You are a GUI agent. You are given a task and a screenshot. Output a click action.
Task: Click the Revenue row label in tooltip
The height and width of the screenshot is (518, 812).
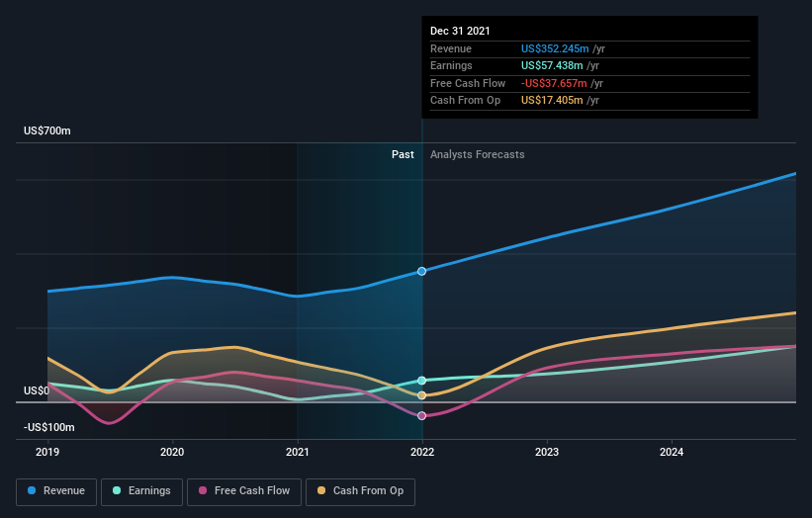451,48
